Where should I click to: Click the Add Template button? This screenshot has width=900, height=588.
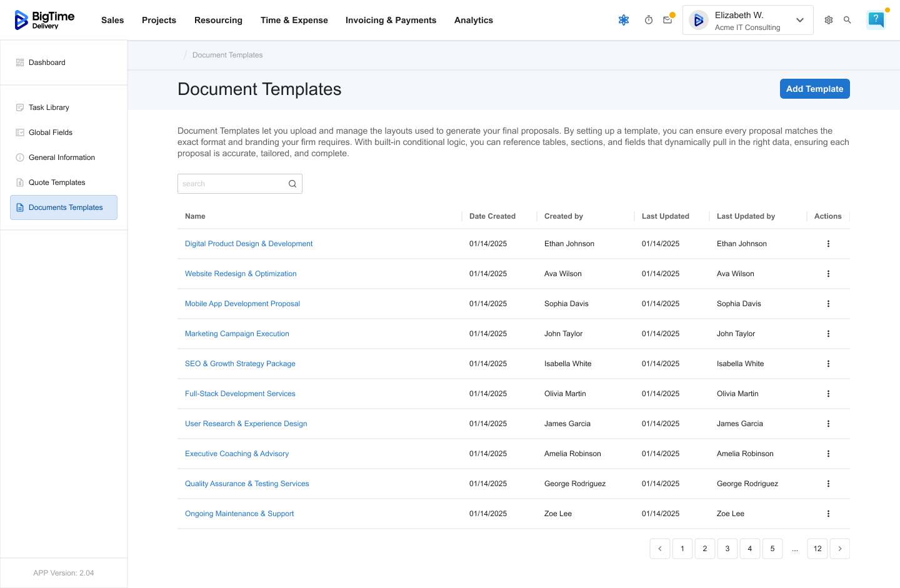(x=814, y=89)
